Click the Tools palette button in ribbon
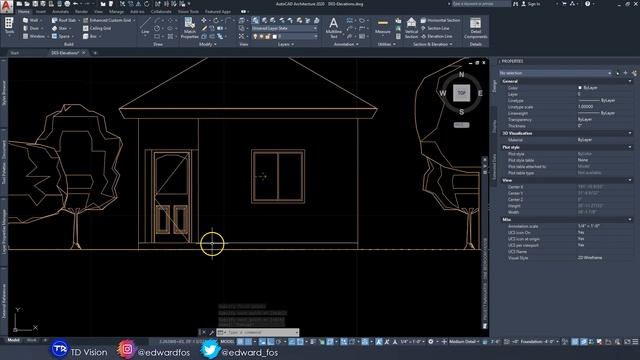This screenshot has width=640, height=360. coord(9,27)
